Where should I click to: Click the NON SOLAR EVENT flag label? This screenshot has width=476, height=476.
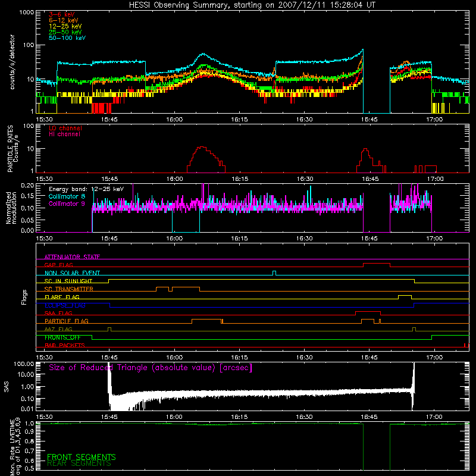pos(72,273)
